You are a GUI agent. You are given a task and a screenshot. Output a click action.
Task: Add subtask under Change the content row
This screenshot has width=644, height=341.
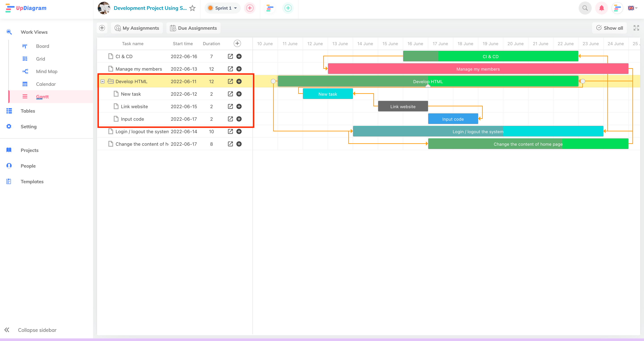tap(239, 144)
